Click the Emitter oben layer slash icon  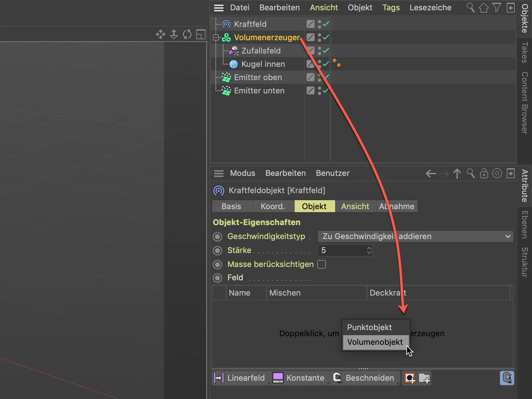(311, 77)
